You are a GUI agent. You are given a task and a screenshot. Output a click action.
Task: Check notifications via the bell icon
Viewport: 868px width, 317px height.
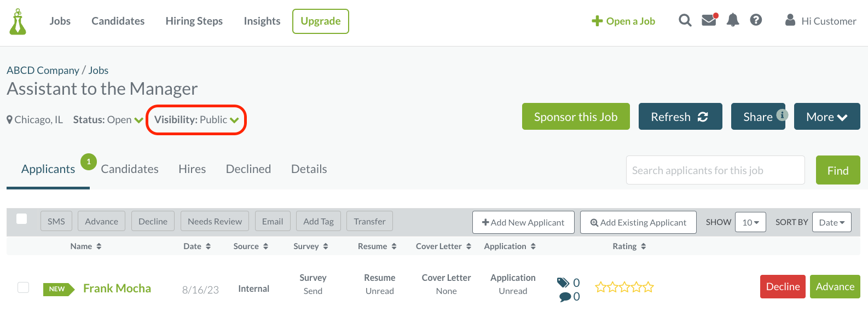click(733, 20)
